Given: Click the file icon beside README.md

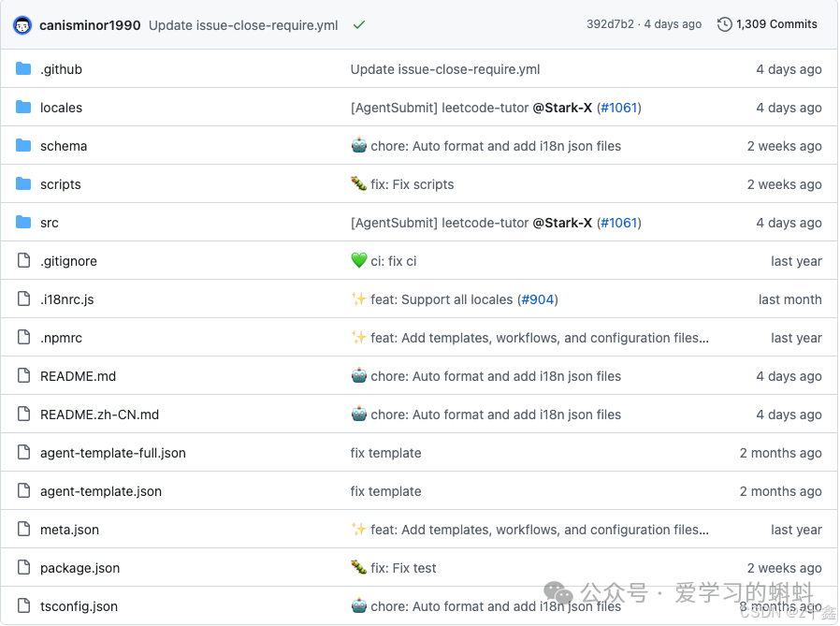Looking at the screenshot, I should point(23,375).
